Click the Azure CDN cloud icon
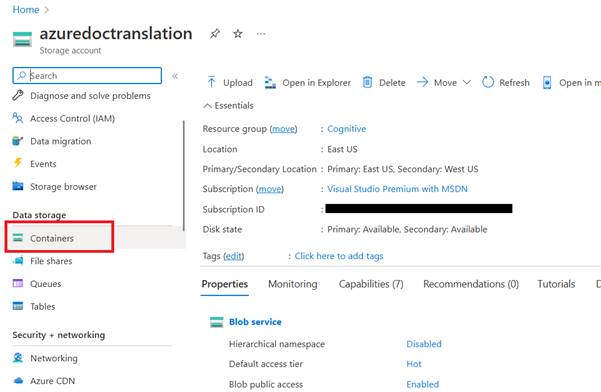This screenshot has height=392, width=601. (x=18, y=381)
